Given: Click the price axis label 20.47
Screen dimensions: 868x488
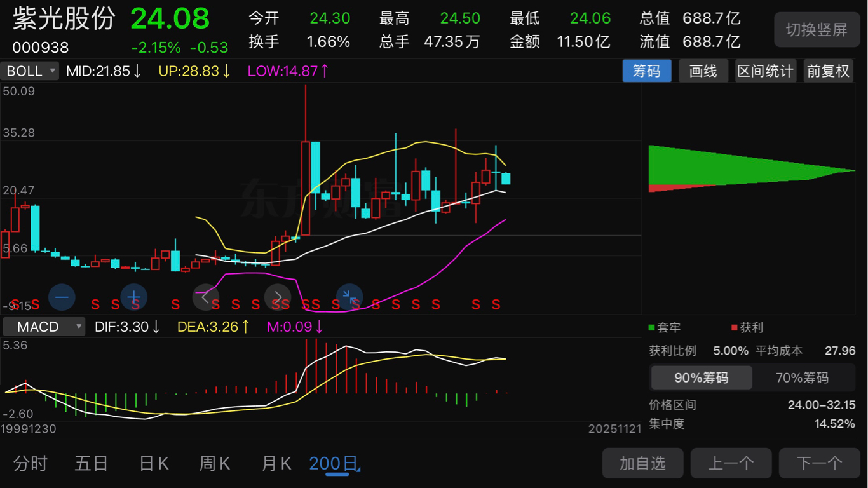Looking at the screenshot, I should [18, 191].
